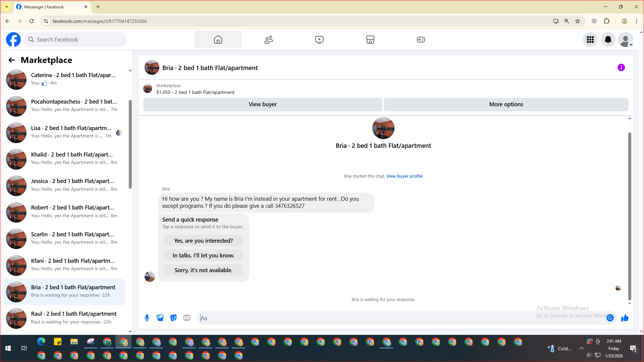
Task: Open the Facebook logo home link
Action: [x=13, y=40]
